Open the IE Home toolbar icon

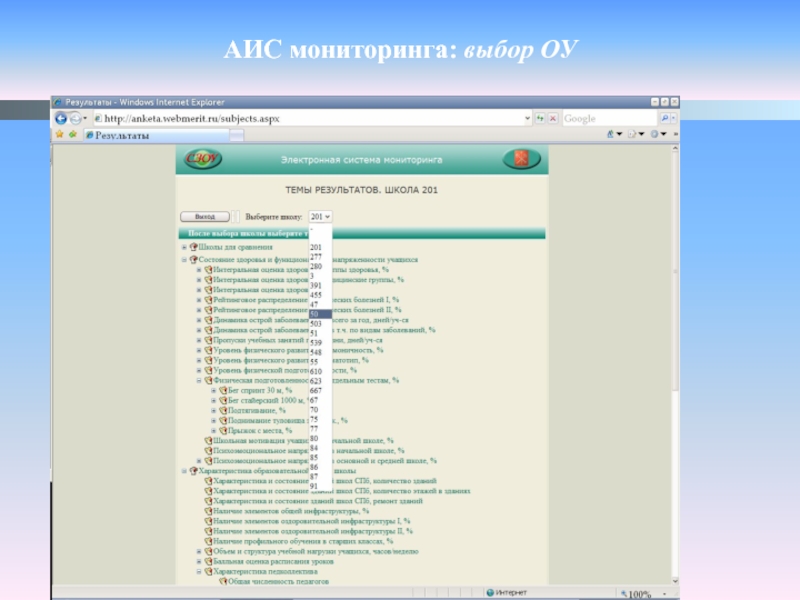[610, 134]
